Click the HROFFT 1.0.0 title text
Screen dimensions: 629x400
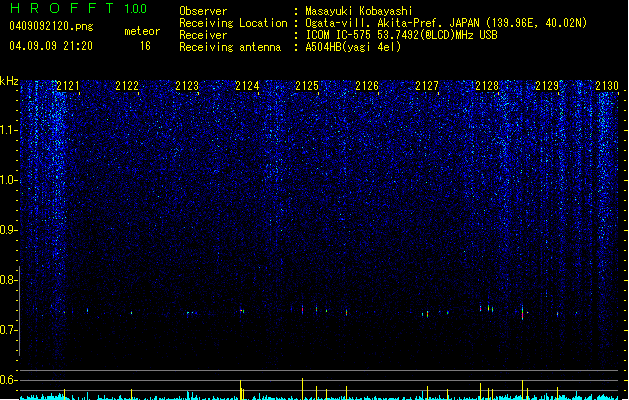click(78, 8)
